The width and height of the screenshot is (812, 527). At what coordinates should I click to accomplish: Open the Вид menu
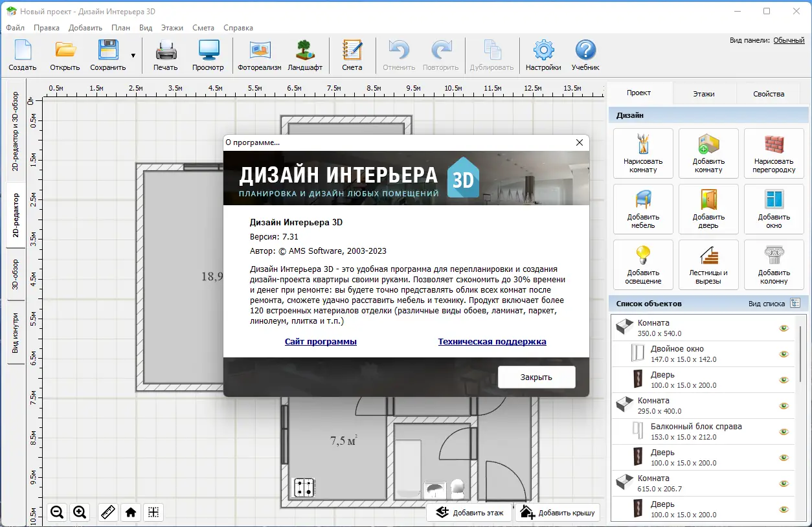click(x=145, y=28)
